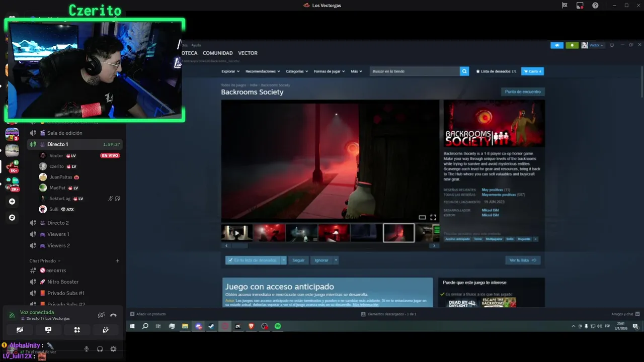Open Discord activities button

pyautogui.click(x=77, y=330)
